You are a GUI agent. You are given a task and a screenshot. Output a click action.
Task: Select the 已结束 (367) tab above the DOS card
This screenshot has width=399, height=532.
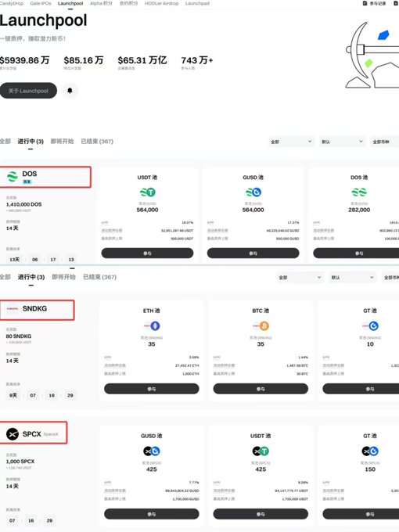click(x=97, y=141)
